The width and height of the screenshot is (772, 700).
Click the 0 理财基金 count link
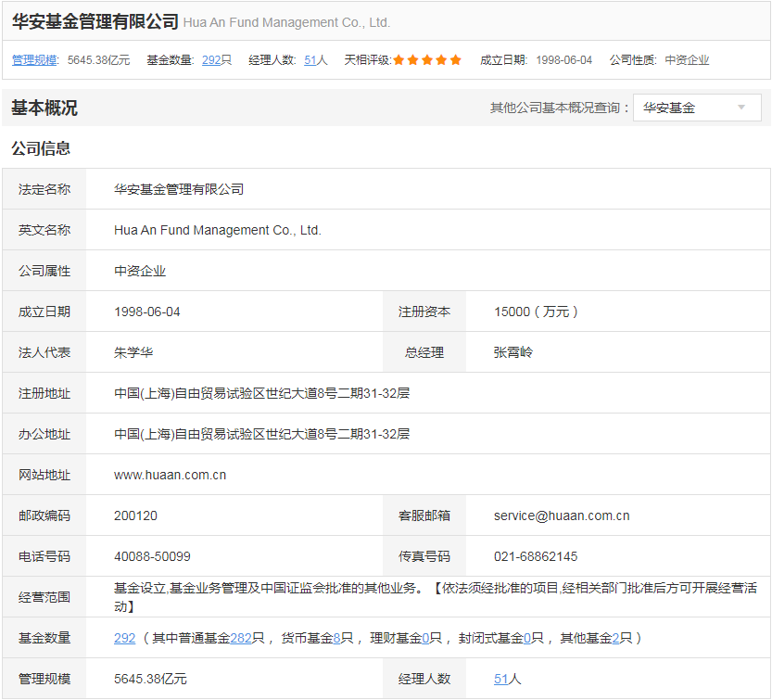point(425,638)
